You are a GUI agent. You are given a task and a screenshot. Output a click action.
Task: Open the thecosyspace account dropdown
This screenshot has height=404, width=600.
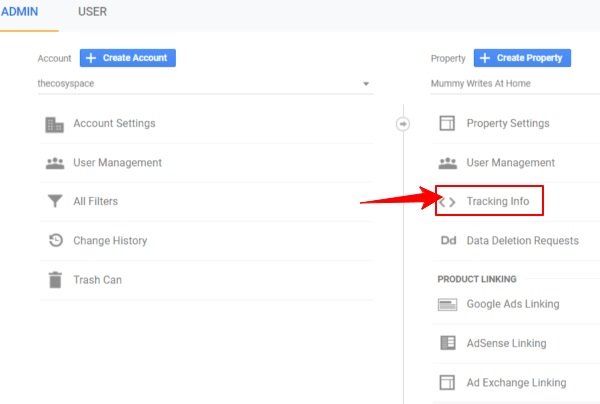pyautogui.click(x=204, y=84)
